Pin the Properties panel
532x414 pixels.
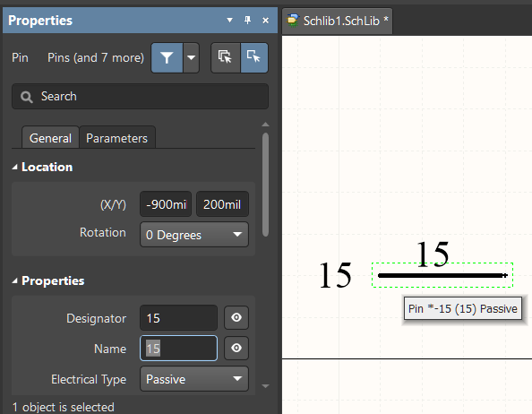248,21
